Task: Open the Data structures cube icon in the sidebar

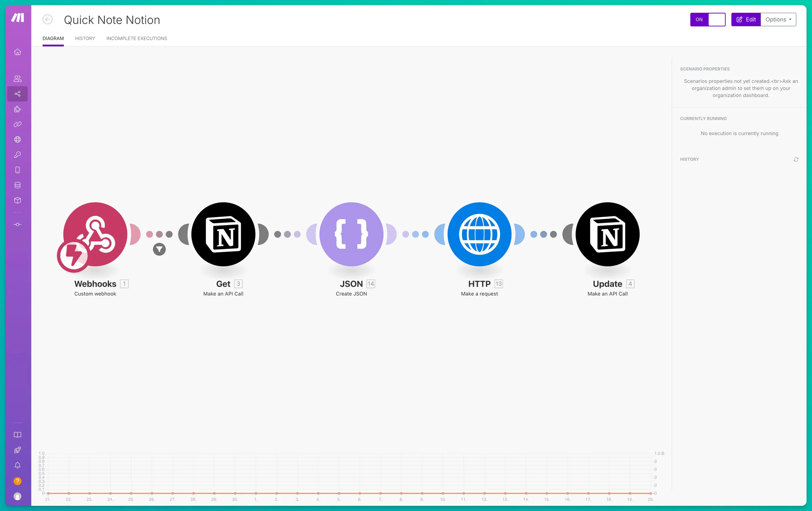Action: (18, 200)
